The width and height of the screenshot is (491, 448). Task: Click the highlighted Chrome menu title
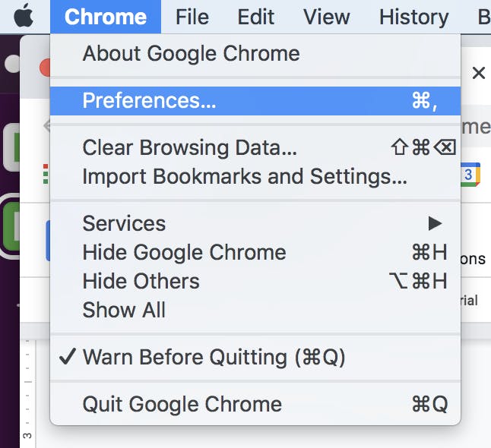coord(106,17)
